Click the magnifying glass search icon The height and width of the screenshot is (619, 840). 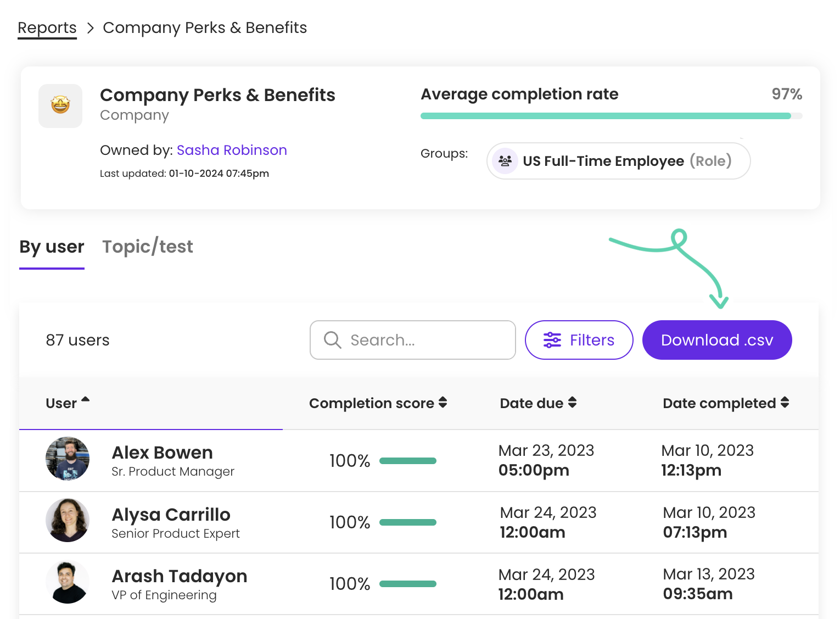pyautogui.click(x=332, y=340)
